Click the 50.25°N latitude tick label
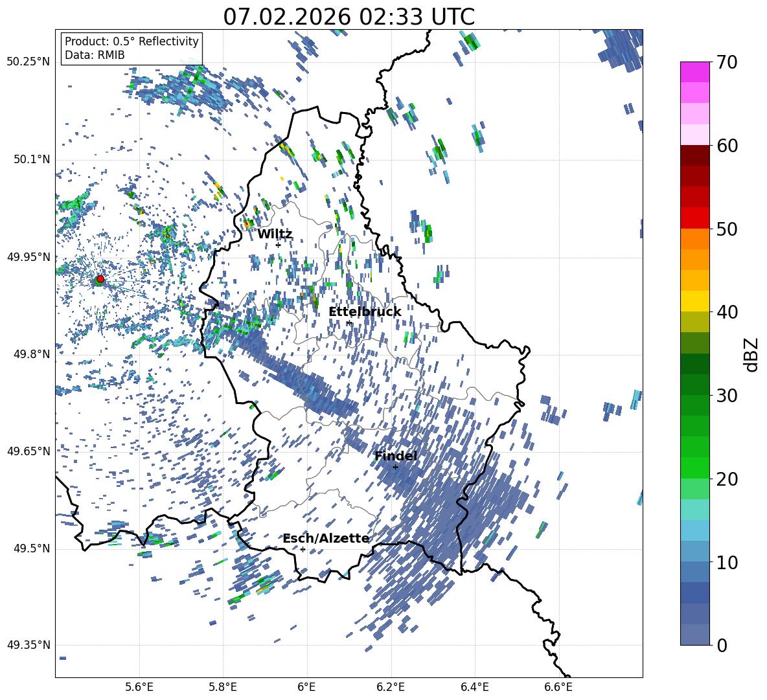 click(x=28, y=62)
